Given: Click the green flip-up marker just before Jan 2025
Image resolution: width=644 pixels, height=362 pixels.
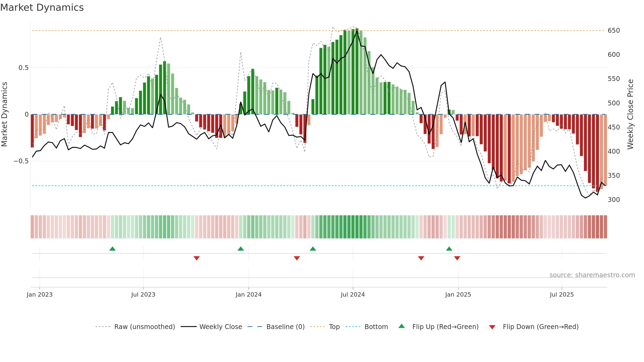Looking at the screenshot, I should [449, 249].
